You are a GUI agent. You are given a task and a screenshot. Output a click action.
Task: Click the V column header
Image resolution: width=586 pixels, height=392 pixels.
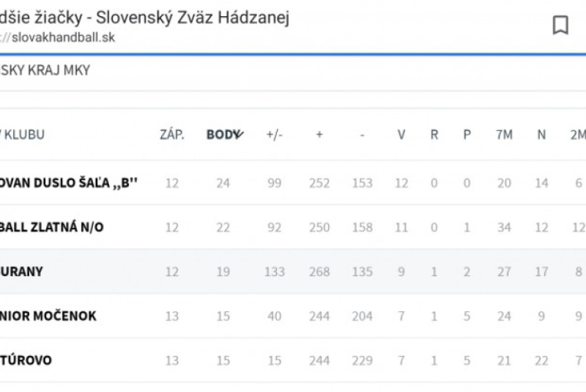401,135
